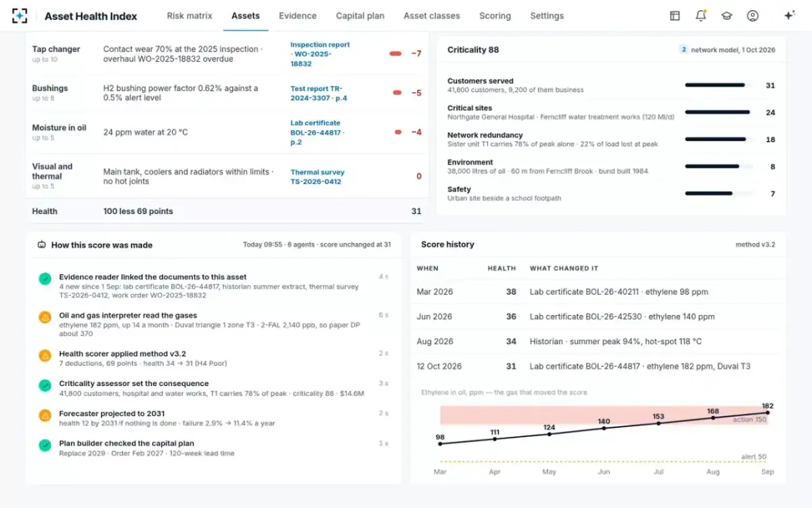Click the sparkle AI assistant icon
This screenshot has height=508, width=812.
[x=789, y=16]
